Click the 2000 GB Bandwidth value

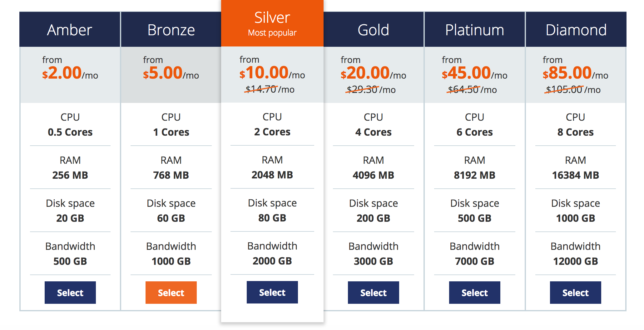(x=272, y=261)
